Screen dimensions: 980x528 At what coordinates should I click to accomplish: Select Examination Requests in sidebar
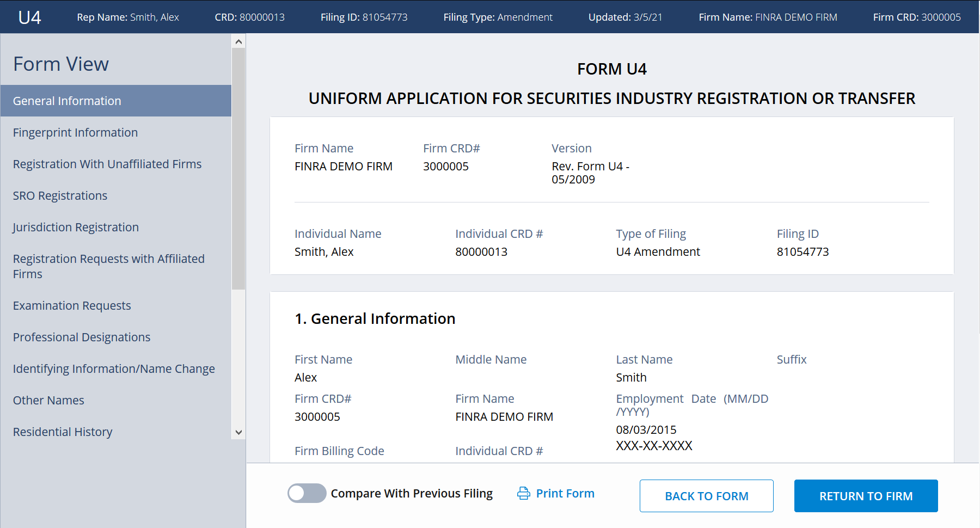click(72, 305)
